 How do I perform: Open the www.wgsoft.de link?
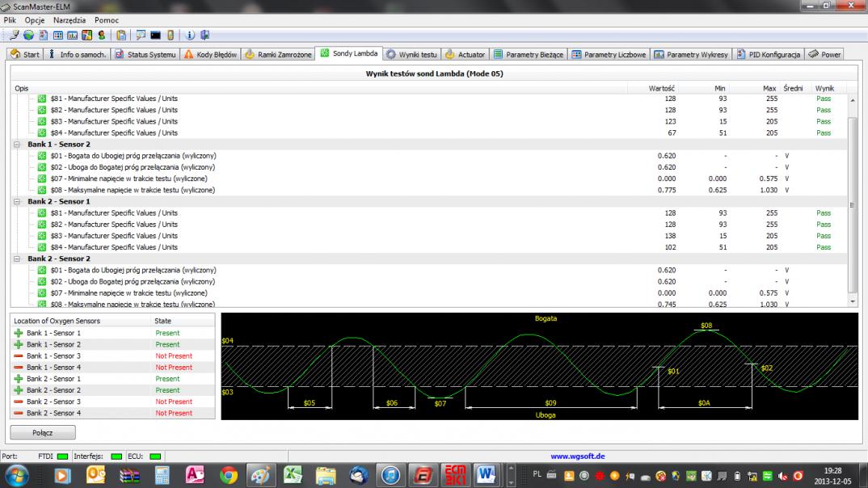[x=578, y=456]
